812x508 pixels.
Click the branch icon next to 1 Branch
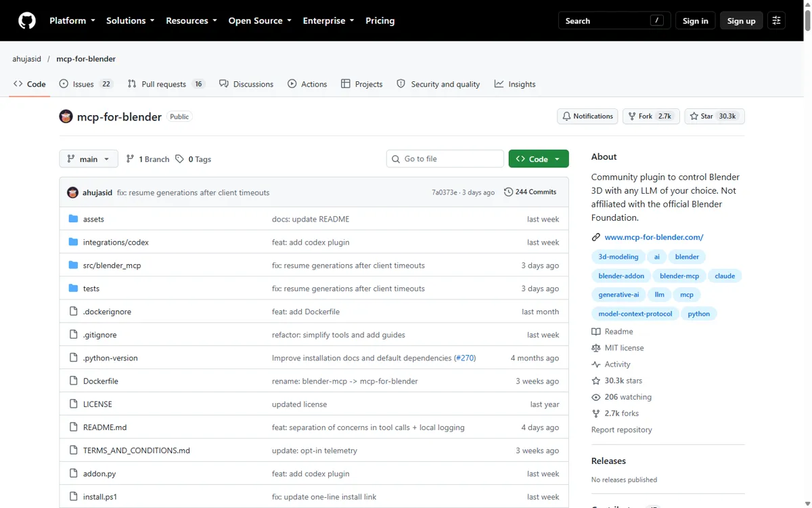pos(130,159)
